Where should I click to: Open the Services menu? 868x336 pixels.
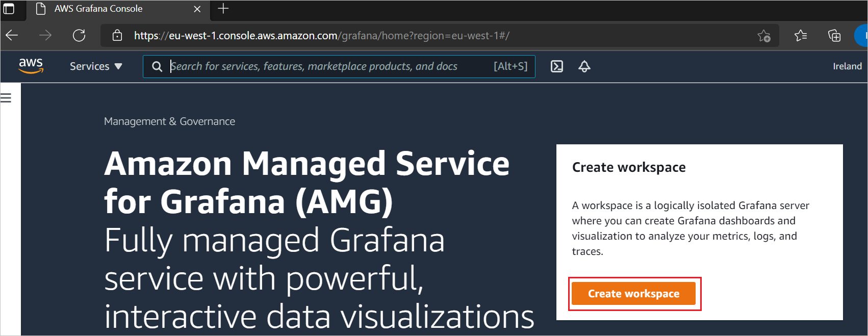(x=95, y=66)
